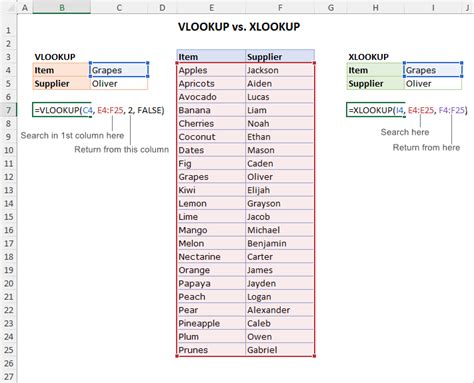Image resolution: width=474 pixels, height=383 pixels.
Task: Select the Plum cell
Action: click(x=211, y=337)
